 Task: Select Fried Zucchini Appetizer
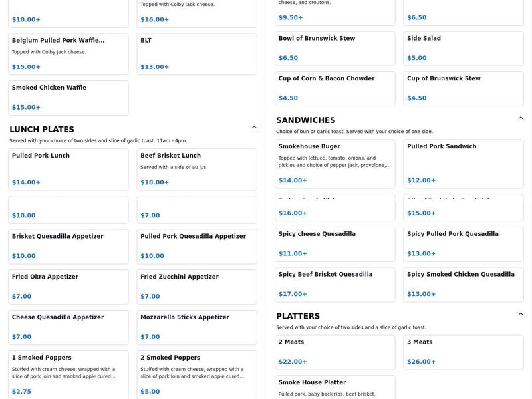coord(197,287)
